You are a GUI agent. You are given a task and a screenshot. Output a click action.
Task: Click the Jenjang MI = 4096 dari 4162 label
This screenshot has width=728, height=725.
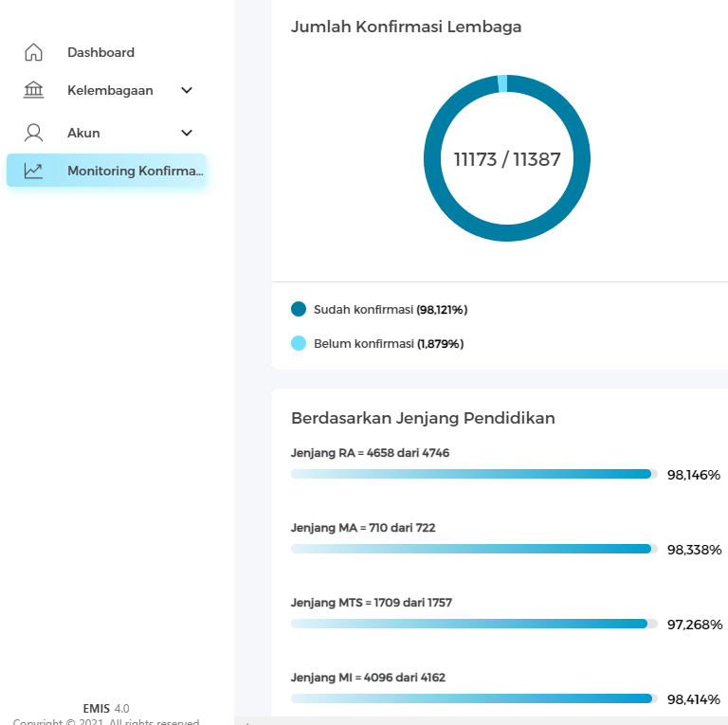368,678
